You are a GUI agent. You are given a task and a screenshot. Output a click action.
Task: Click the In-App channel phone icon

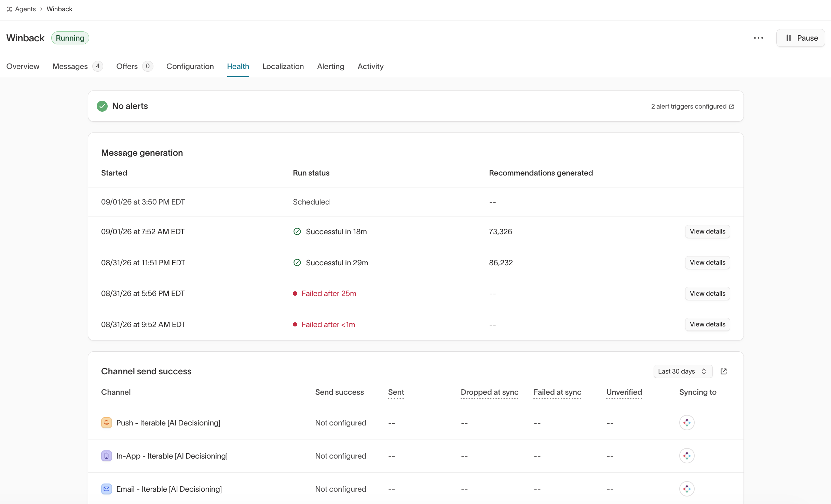(107, 456)
